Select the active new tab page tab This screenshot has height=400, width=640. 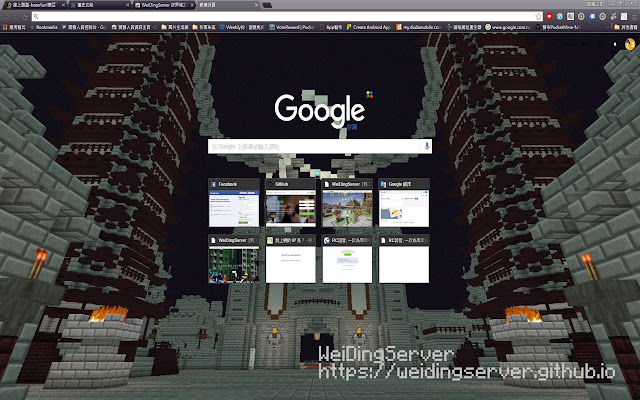(229, 5)
